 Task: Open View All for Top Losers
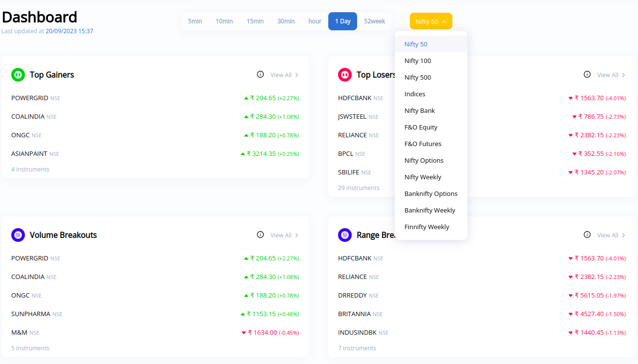click(611, 75)
